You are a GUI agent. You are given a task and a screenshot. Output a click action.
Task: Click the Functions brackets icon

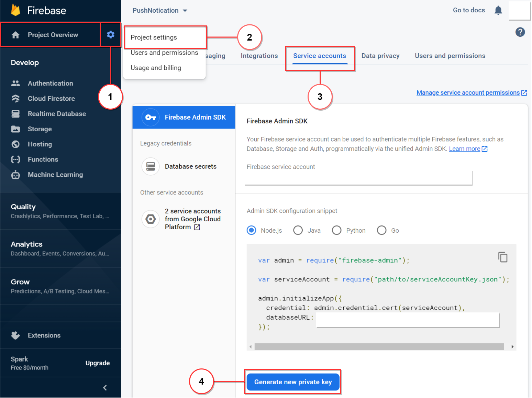tap(15, 159)
